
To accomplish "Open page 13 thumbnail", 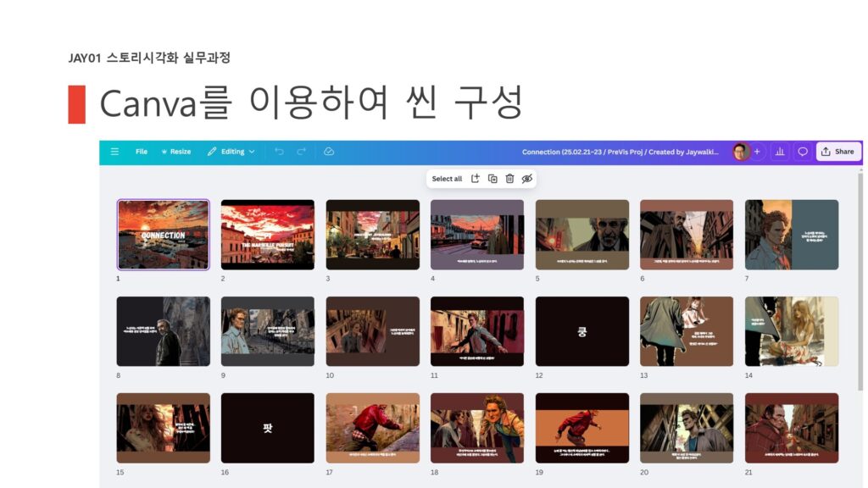I will tap(687, 331).
